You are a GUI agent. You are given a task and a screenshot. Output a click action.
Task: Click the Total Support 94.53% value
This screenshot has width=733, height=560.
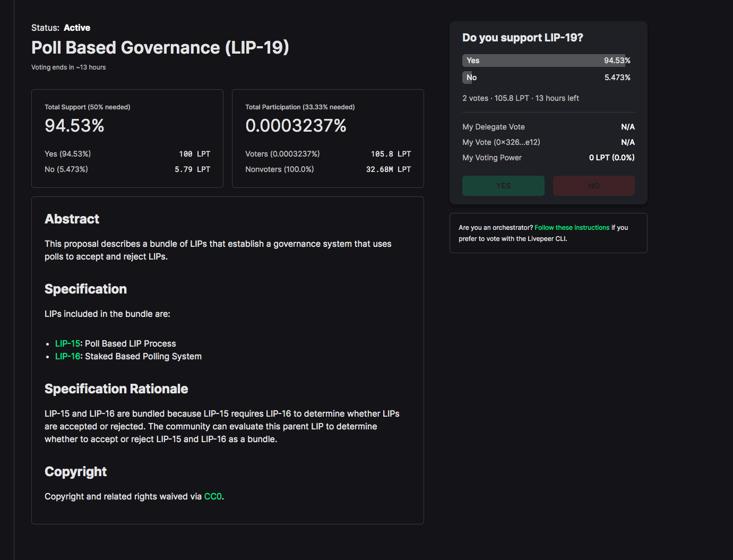[x=74, y=125]
